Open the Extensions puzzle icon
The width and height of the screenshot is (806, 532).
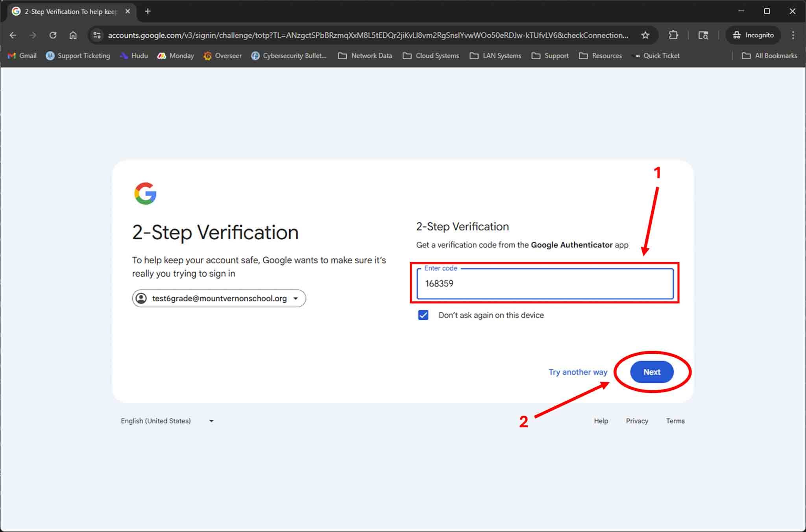[x=673, y=35]
